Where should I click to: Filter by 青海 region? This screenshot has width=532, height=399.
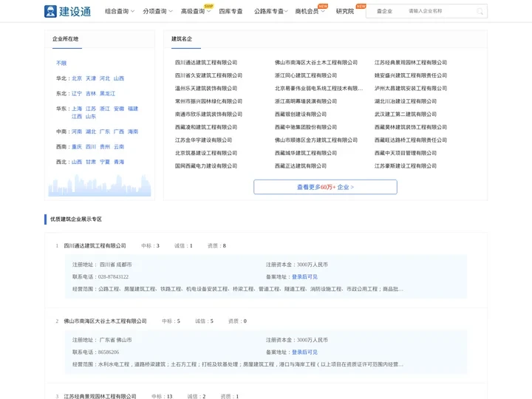(119, 162)
